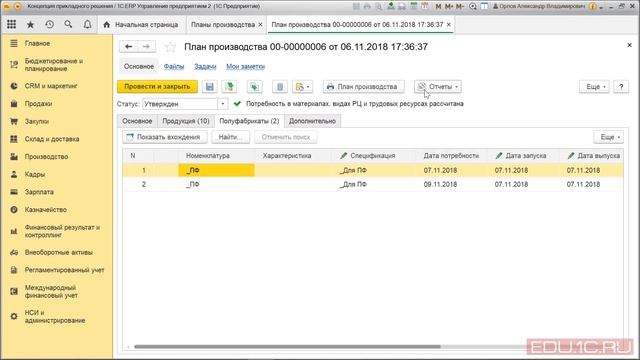
Task: Open Внеоборотные активы section
Action: point(57,252)
